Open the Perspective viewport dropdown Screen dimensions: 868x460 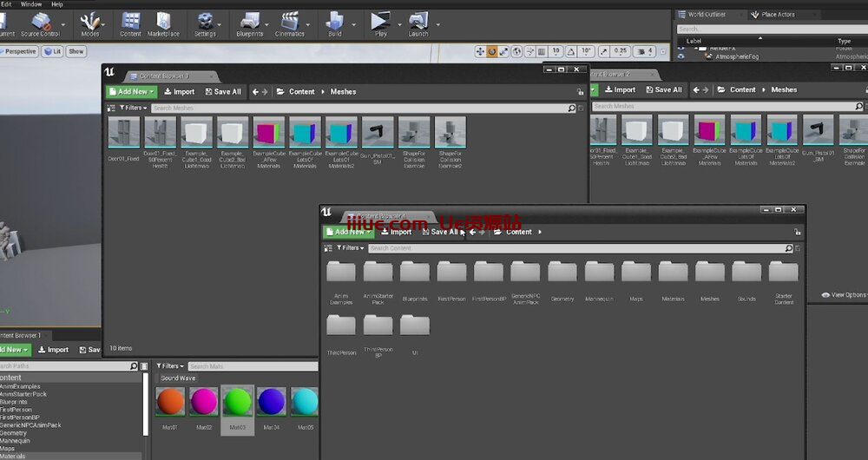click(x=17, y=51)
